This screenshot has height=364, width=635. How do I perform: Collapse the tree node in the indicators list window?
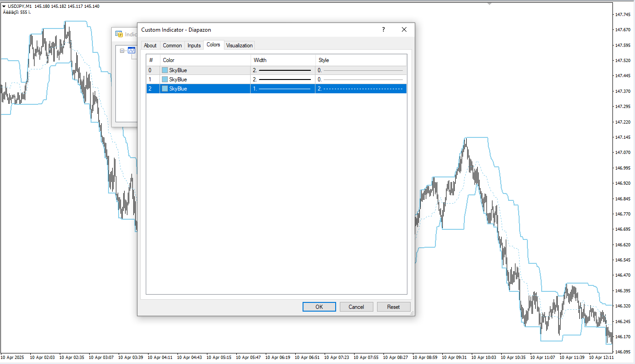122,51
